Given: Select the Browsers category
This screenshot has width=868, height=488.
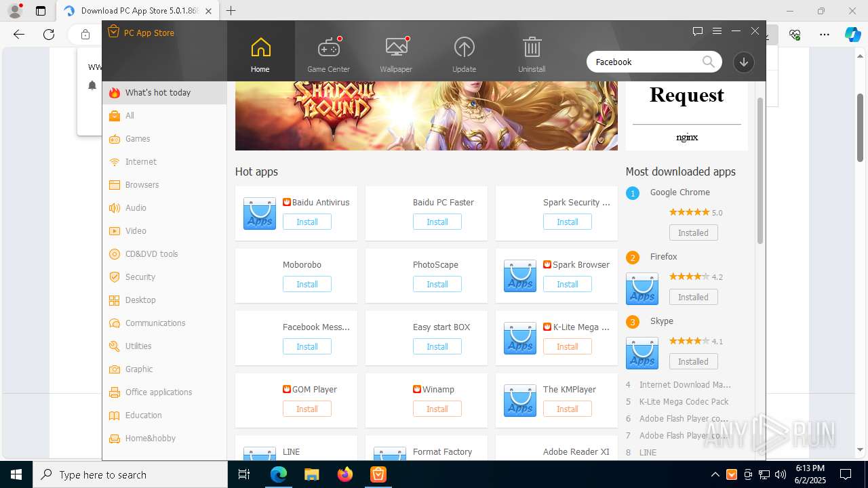Looking at the screenshot, I should pyautogui.click(x=165, y=185).
